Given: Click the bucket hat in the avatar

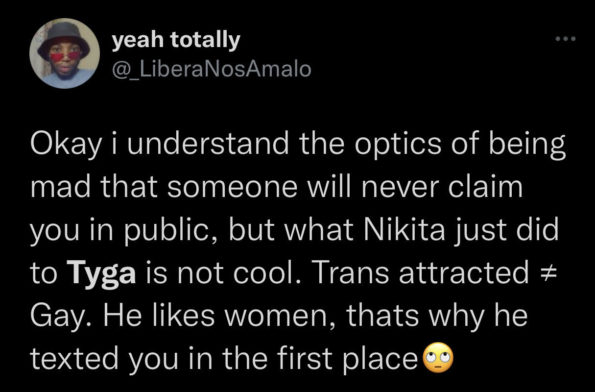Looking at the screenshot, I should pyautogui.click(x=64, y=39).
